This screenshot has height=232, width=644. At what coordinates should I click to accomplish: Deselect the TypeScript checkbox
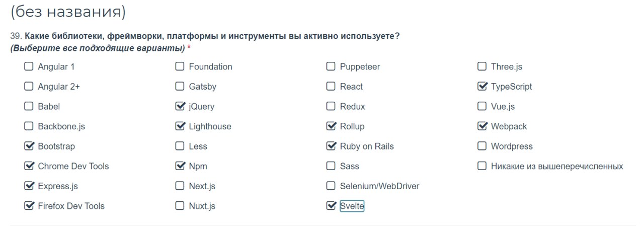point(482,87)
